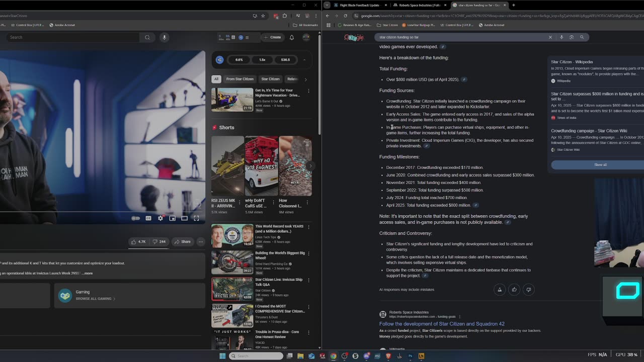644x362 pixels.
Task: Open Nightmare Vacation video thumbnail
Action: click(232, 100)
